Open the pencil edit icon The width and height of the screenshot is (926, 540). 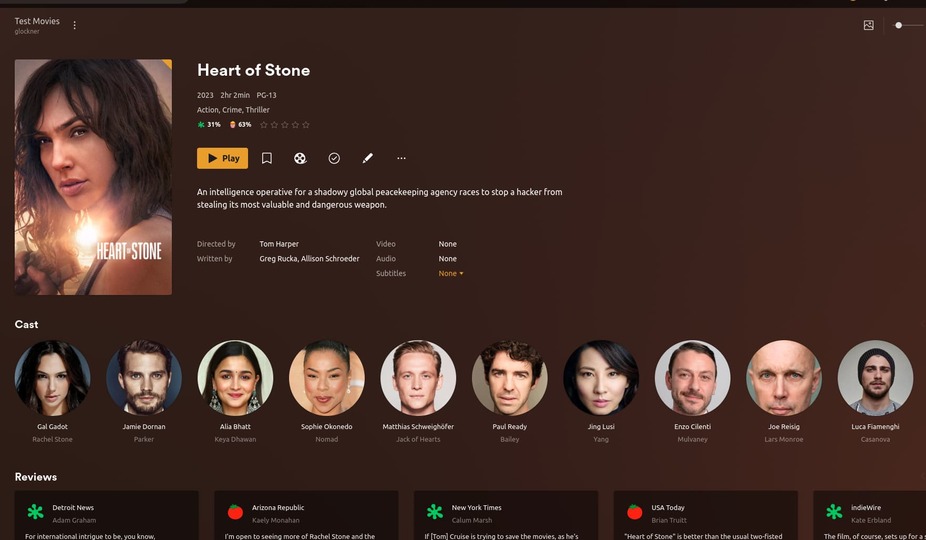tap(367, 158)
